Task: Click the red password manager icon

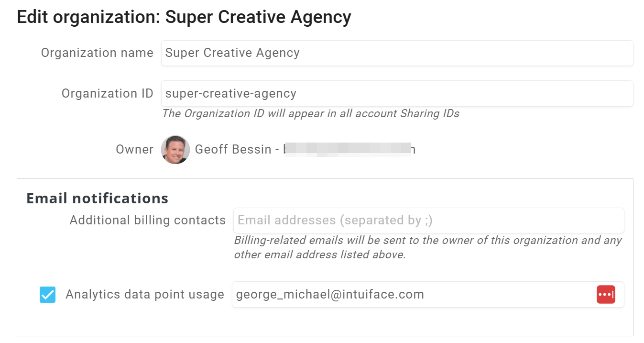Action: (x=606, y=294)
